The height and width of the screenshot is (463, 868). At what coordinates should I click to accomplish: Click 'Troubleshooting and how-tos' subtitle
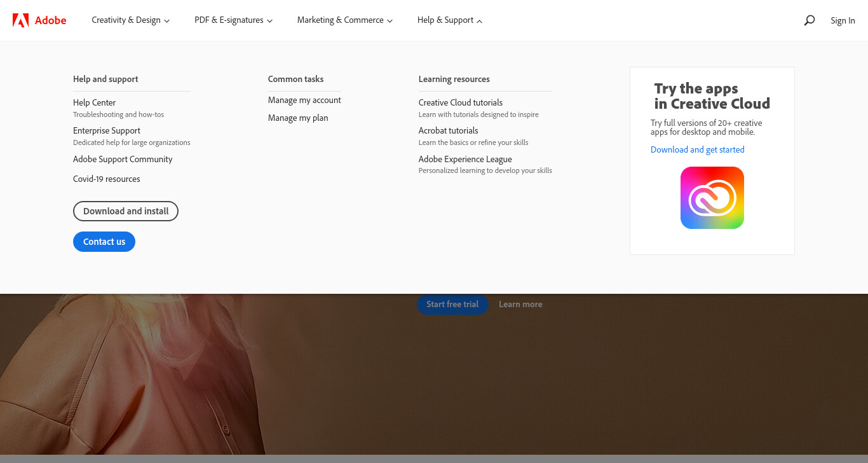pos(118,114)
